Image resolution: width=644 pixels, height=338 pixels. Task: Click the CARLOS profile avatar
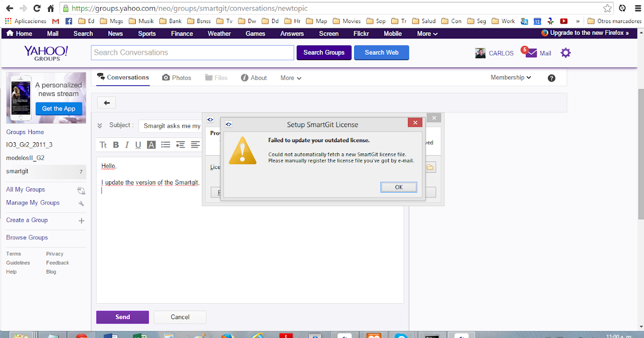pyautogui.click(x=480, y=53)
